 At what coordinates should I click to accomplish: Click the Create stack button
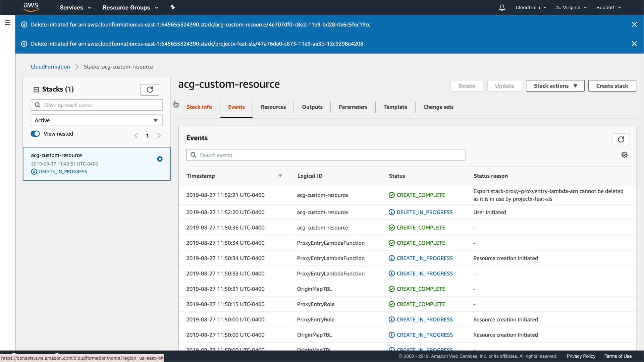[612, 86]
